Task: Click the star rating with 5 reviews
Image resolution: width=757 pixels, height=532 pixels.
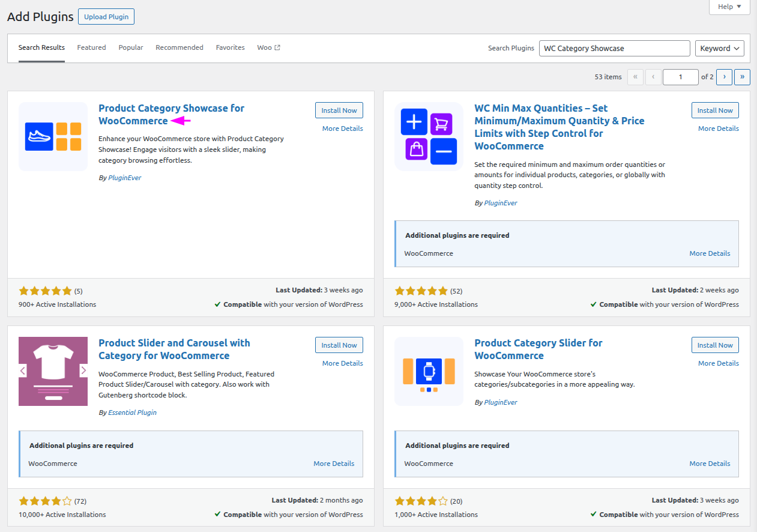Action: point(45,291)
